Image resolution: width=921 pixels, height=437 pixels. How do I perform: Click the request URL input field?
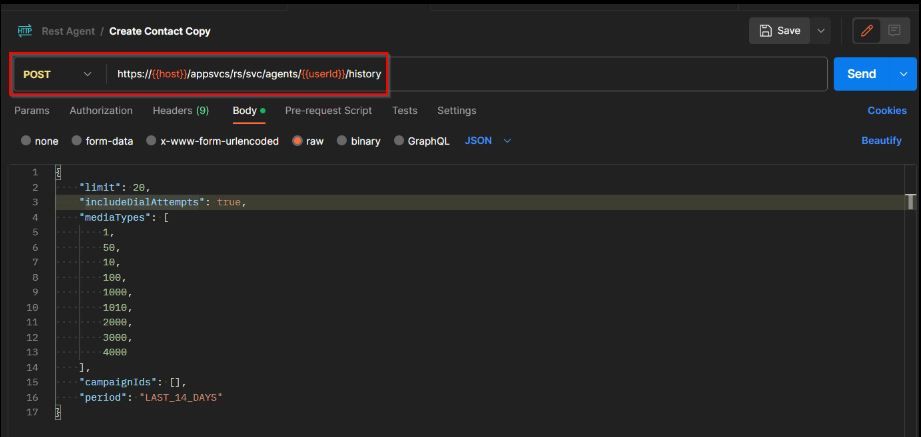[x=466, y=74]
